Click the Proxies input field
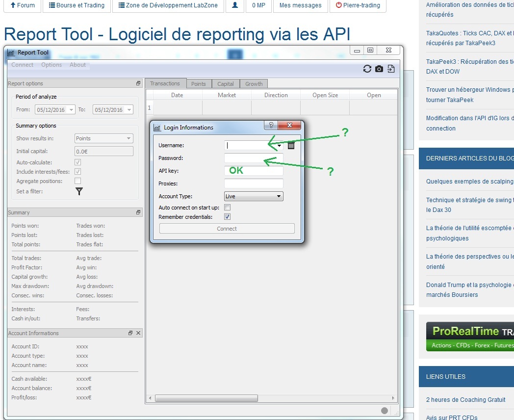The width and height of the screenshot is (514, 420). (x=254, y=184)
